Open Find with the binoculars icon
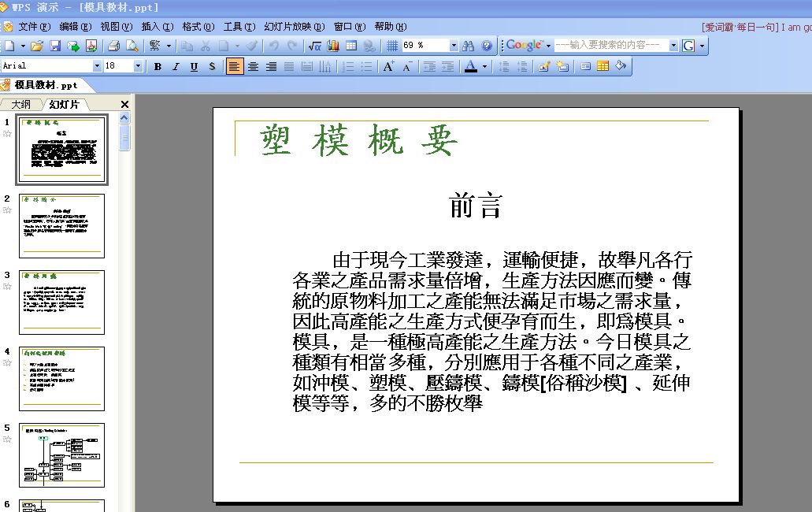This screenshot has width=812, height=512. tap(468, 46)
